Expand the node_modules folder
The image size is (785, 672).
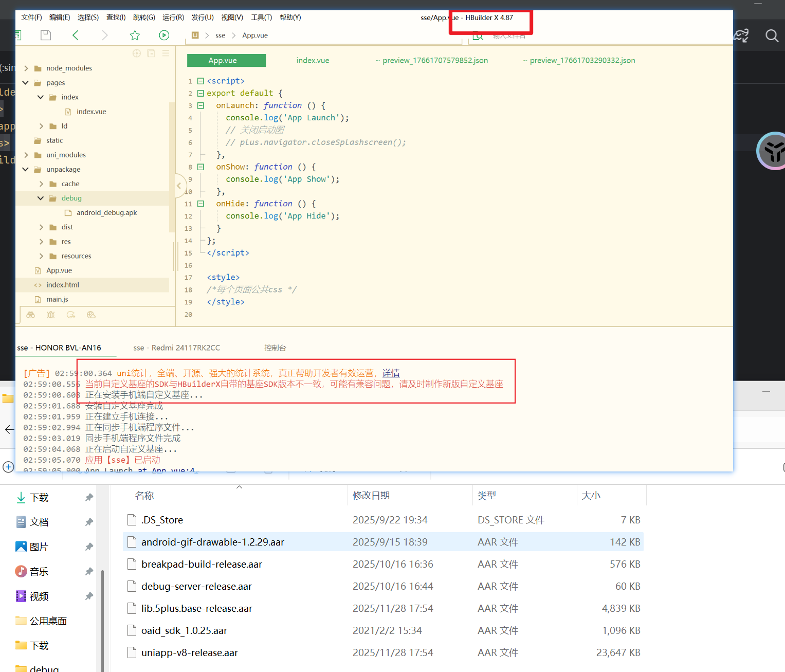pos(26,68)
